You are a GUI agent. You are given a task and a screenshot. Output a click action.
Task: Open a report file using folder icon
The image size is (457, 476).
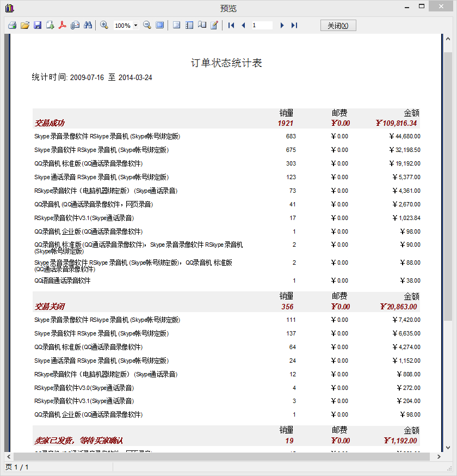(x=25, y=25)
